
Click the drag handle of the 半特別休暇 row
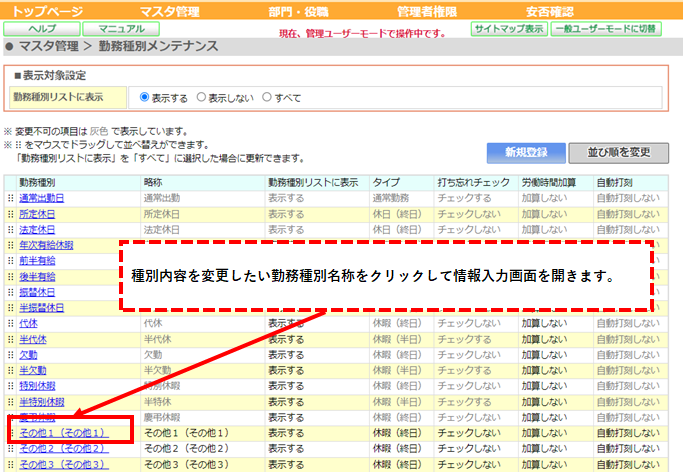[11, 402]
